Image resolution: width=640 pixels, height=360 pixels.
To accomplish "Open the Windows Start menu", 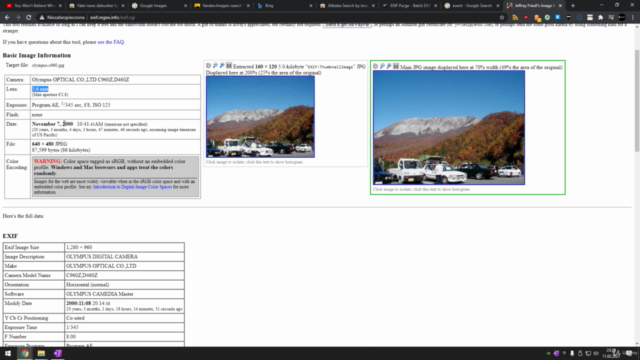I will click(8, 353).
